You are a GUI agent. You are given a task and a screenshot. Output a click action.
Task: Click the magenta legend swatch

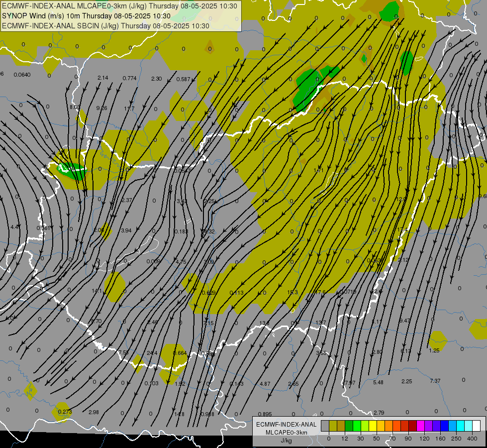click(420, 426)
